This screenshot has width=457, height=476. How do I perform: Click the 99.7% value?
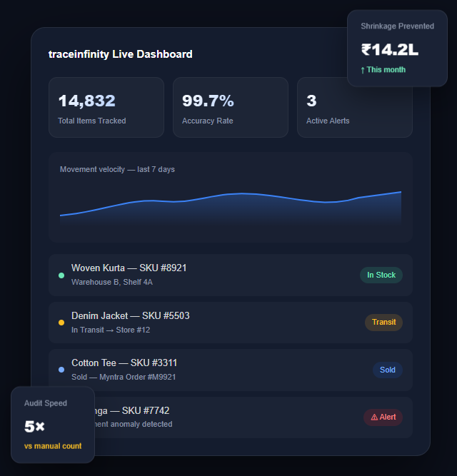pyautogui.click(x=208, y=101)
